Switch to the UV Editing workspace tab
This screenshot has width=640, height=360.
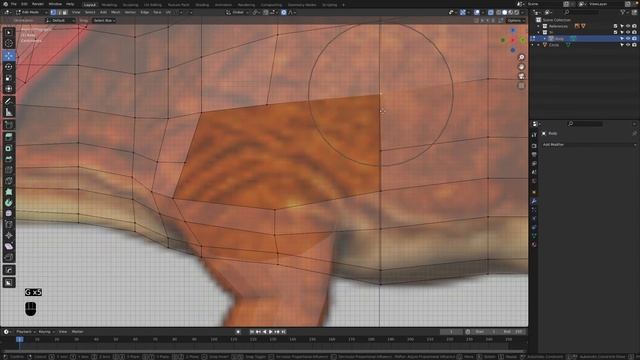pos(153,5)
